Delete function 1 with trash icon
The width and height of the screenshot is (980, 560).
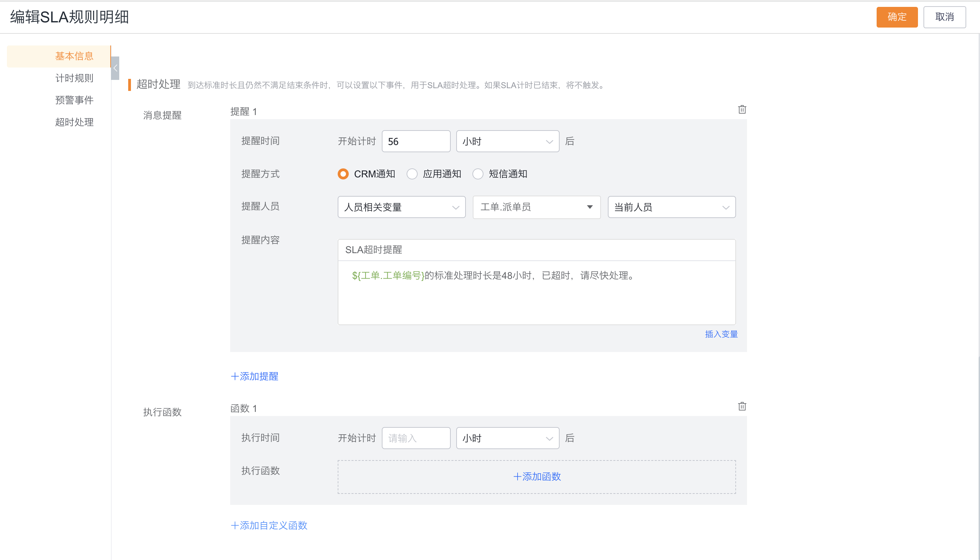[742, 406]
